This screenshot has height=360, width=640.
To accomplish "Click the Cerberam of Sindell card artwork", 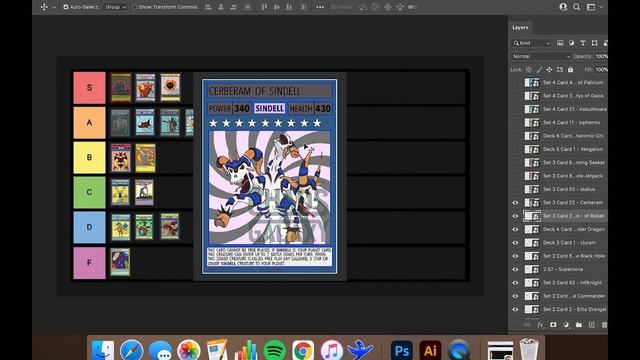I will coord(270,187).
